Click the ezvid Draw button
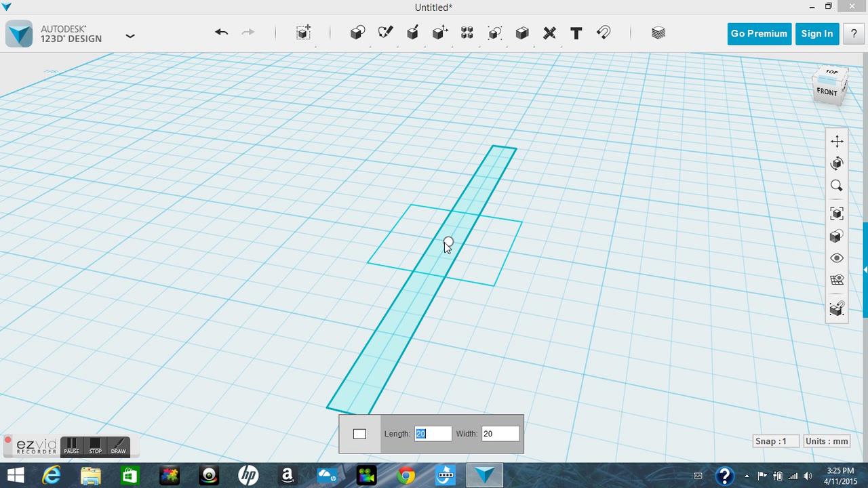Image resolution: width=868 pixels, height=488 pixels. click(118, 446)
